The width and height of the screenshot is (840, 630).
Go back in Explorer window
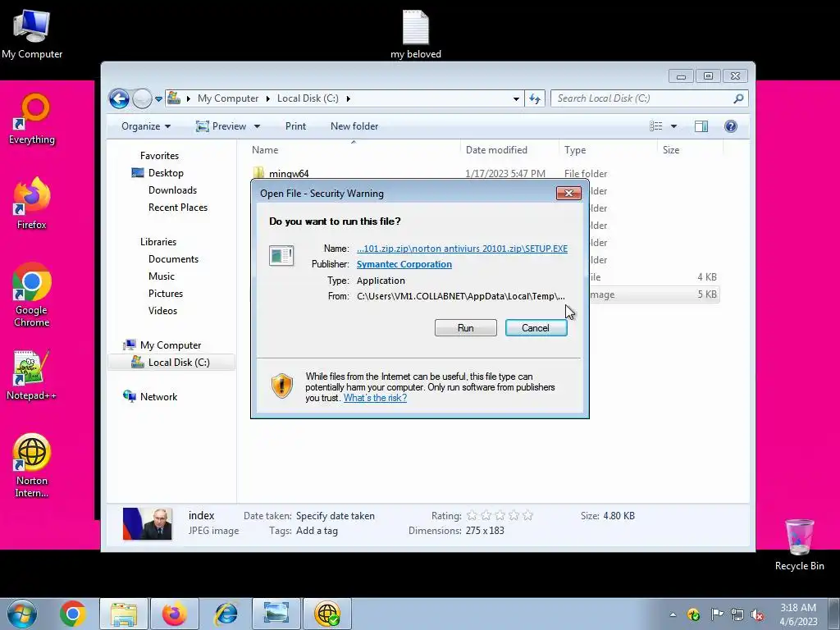pos(119,98)
